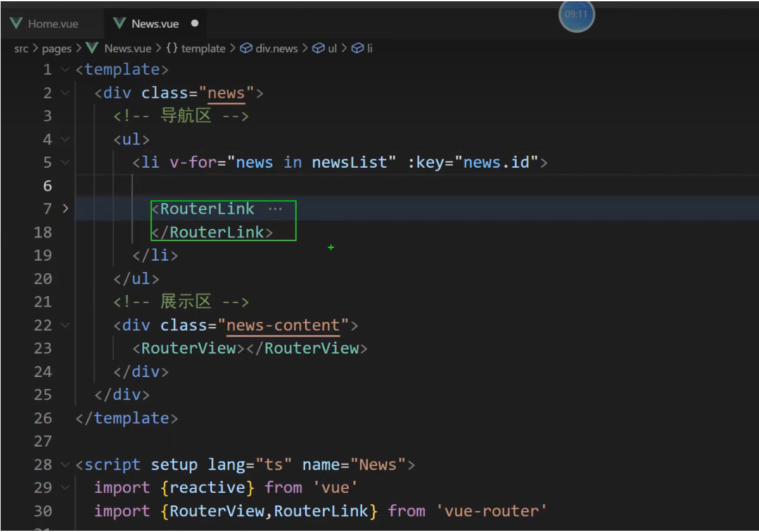The image size is (759, 532).
Task: Click the Vue icon on News.vue tab
Action: [120, 23]
